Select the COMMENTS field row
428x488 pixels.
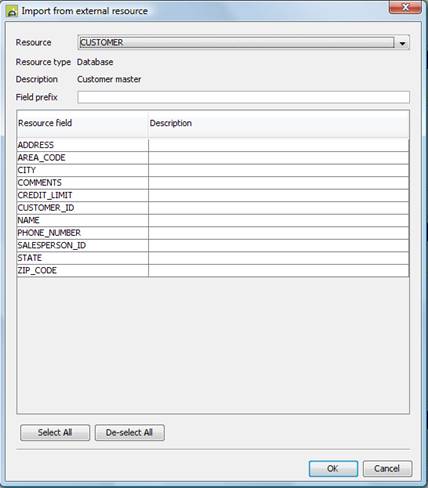click(213, 183)
